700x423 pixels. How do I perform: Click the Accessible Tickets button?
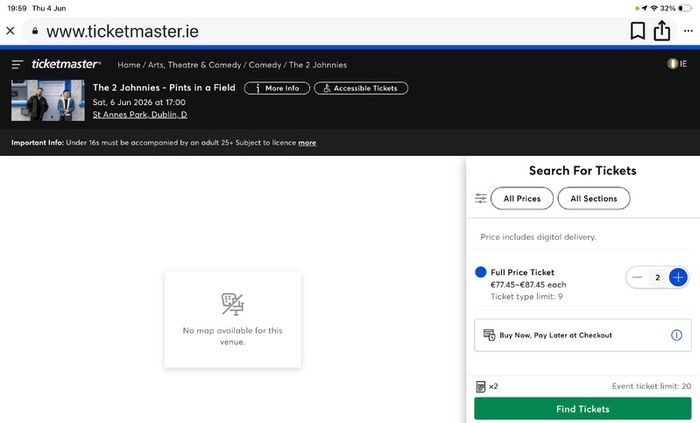point(361,88)
